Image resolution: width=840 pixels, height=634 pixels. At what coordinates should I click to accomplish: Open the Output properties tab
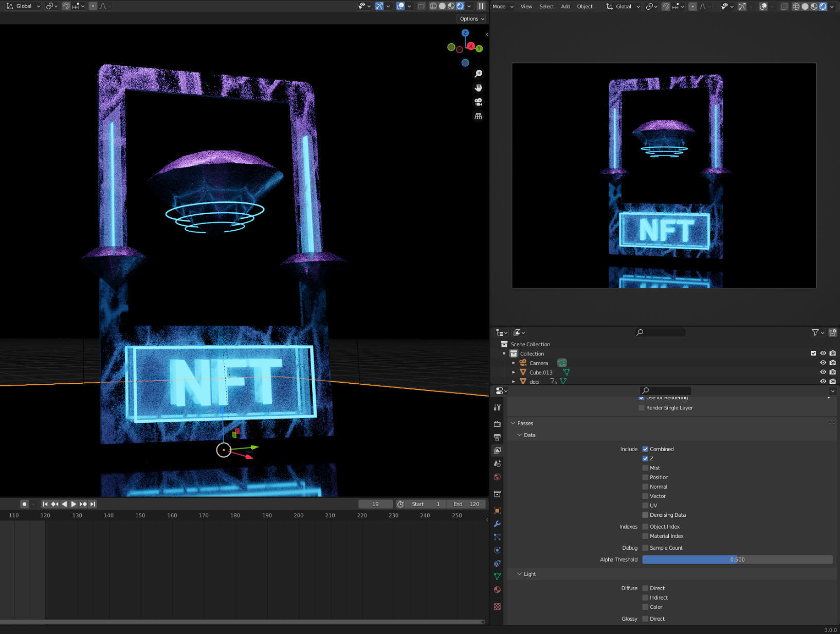497,437
